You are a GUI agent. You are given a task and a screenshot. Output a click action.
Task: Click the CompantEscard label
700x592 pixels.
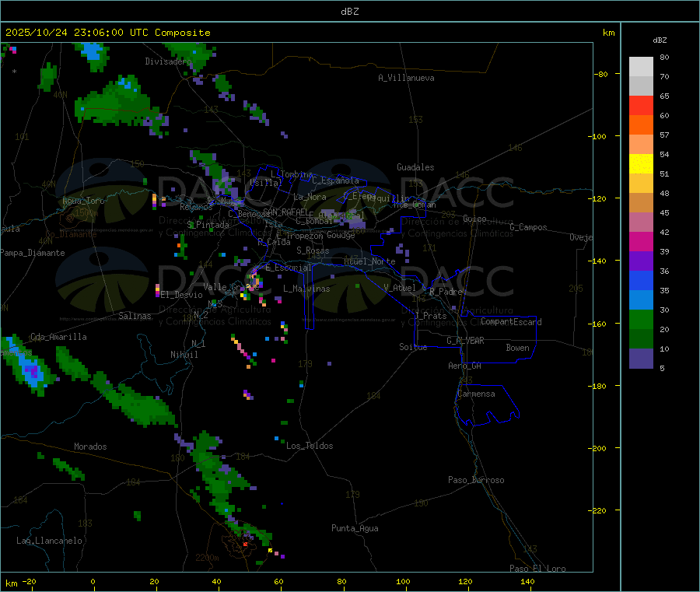tap(511, 322)
